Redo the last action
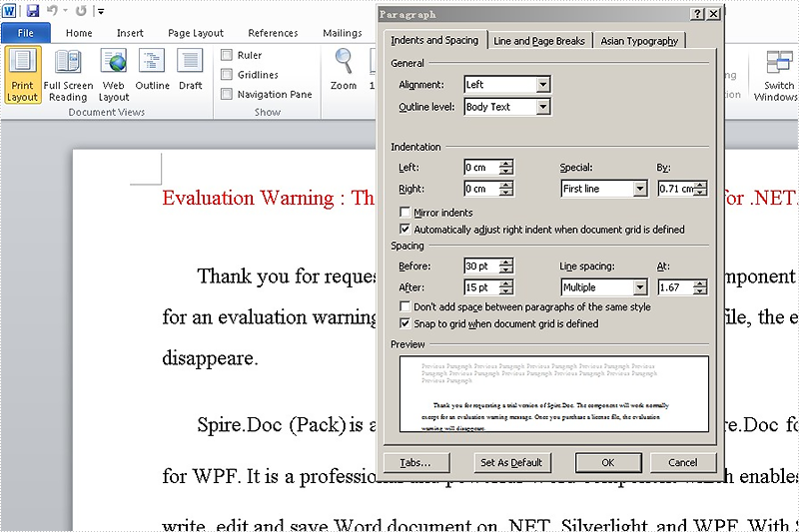The height and width of the screenshot is (532, 799). 81,11
